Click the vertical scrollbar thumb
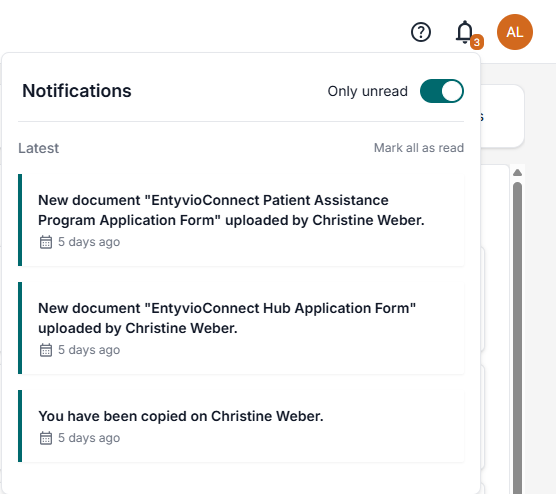The image size is (556, 494). coord(517,337)
